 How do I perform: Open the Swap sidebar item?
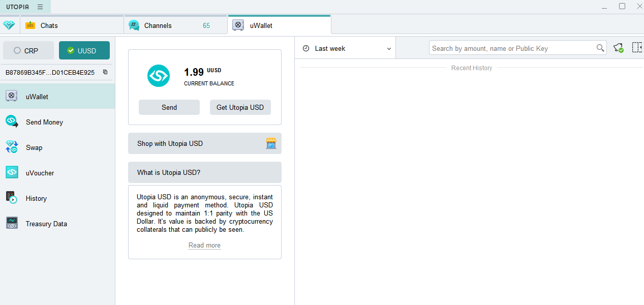coord(34,147)
